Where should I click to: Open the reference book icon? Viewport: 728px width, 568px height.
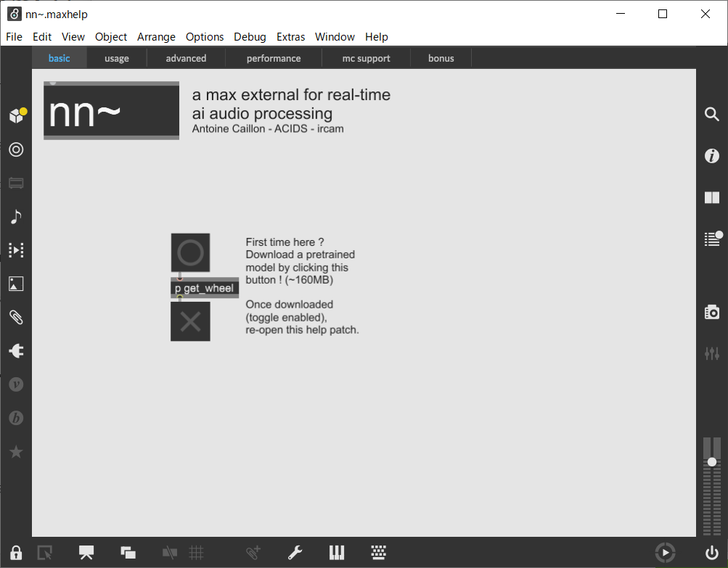(712, 198)
